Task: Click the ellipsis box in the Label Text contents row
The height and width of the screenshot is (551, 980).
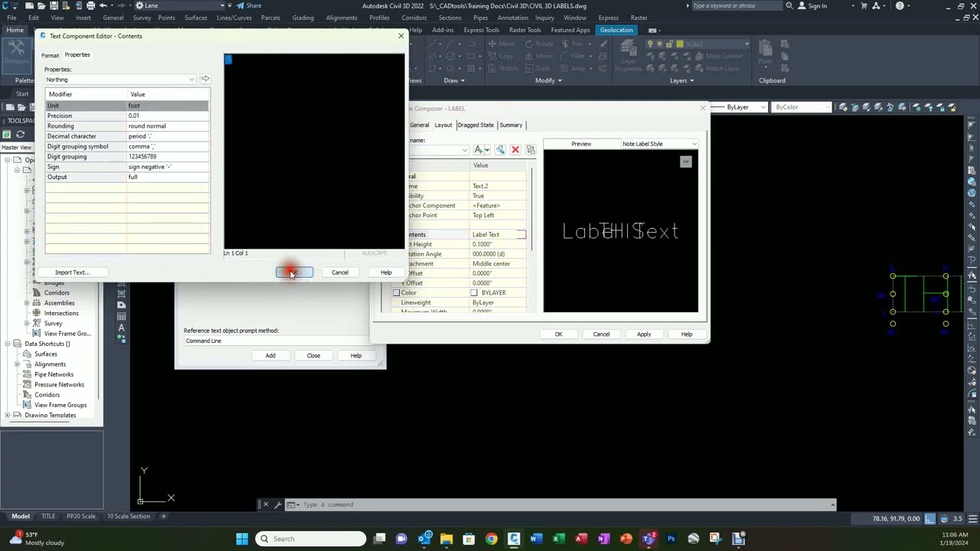Action: pyautogui.click(x=521, y=234)
